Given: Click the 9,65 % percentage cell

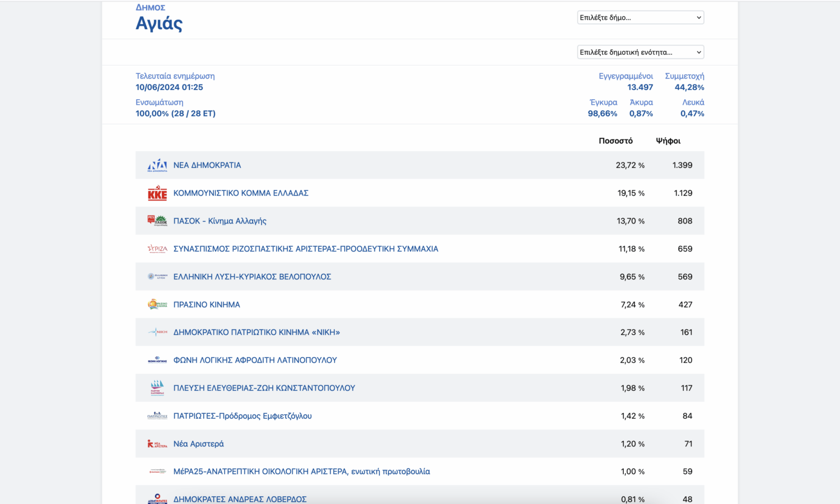Looking at the screenshot, I should click(x=632, y=277).
